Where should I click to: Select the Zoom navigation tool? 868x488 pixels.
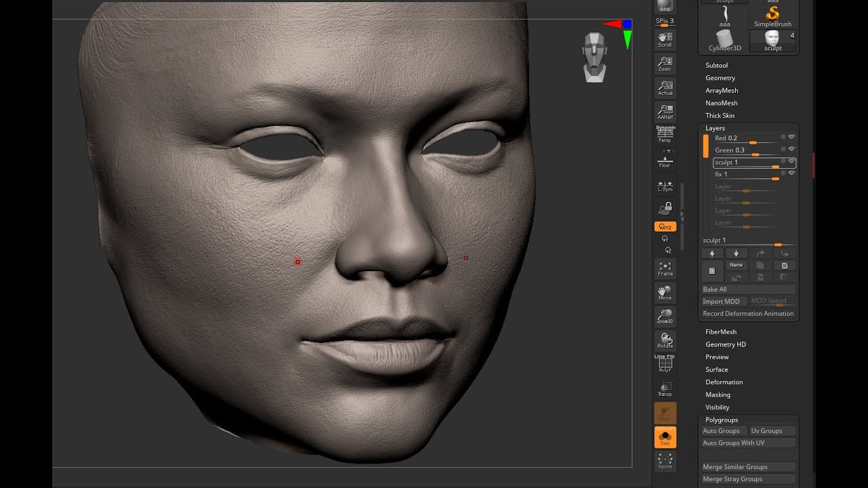[665, 64]
